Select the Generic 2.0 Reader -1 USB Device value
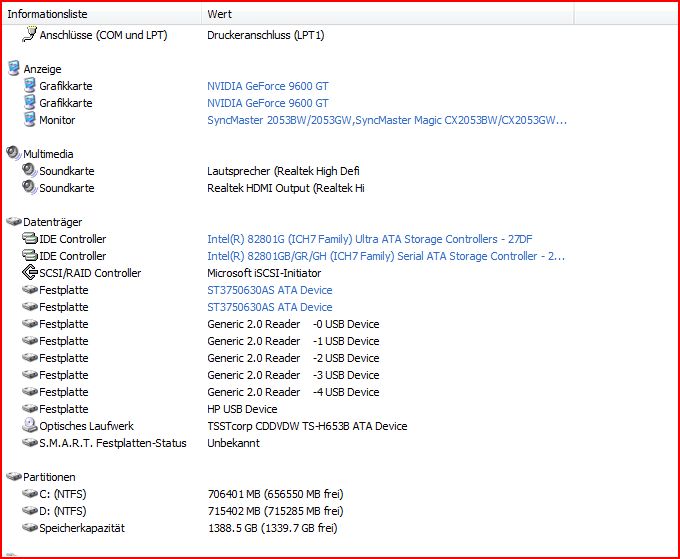Screen dimensions: 680x559 point(293,341)
